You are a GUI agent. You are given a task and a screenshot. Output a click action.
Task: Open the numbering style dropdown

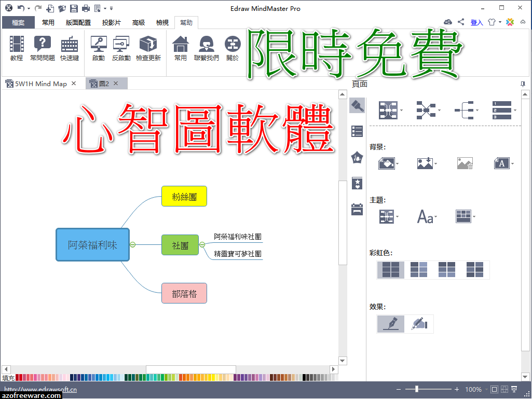pos(504,111)
